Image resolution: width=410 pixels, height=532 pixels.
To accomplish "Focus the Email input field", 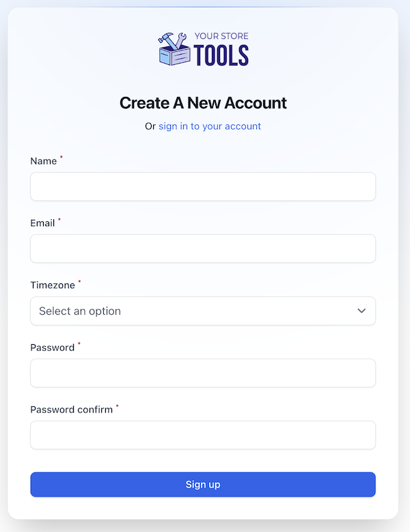I will (x=203, y=249).
